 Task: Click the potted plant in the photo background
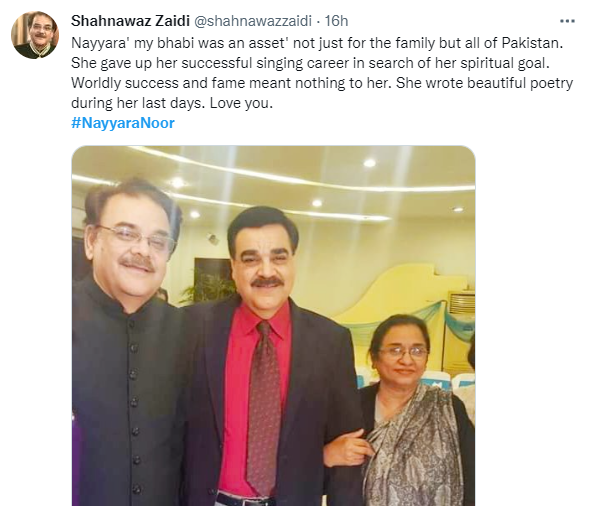pyautogui.click(x=208, y=287)
